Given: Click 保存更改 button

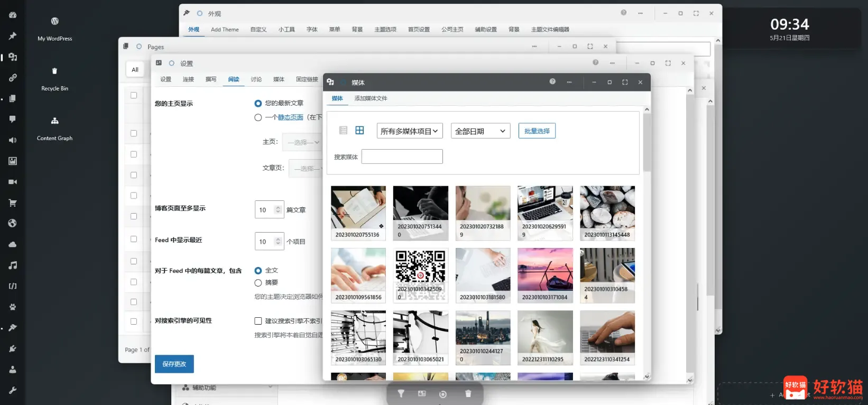Looking at the screenshot, I should point(174,364).
